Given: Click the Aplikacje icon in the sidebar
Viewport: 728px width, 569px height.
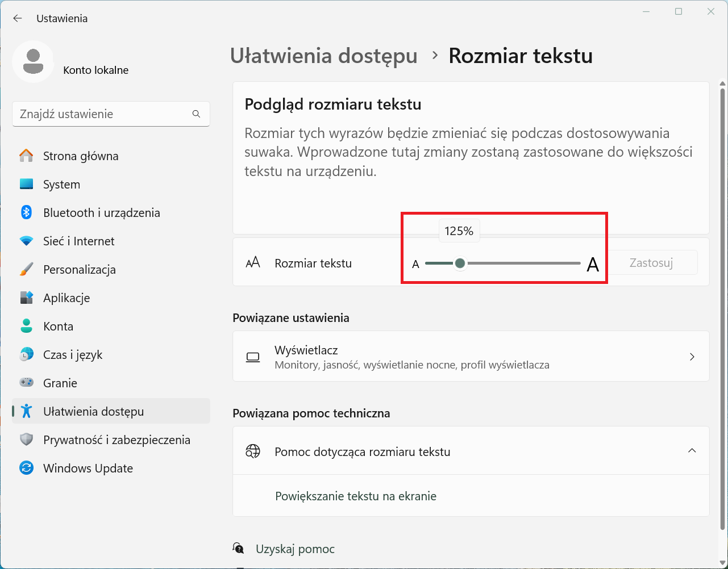Looking at the screenshot, I should [x=26, y=298].
